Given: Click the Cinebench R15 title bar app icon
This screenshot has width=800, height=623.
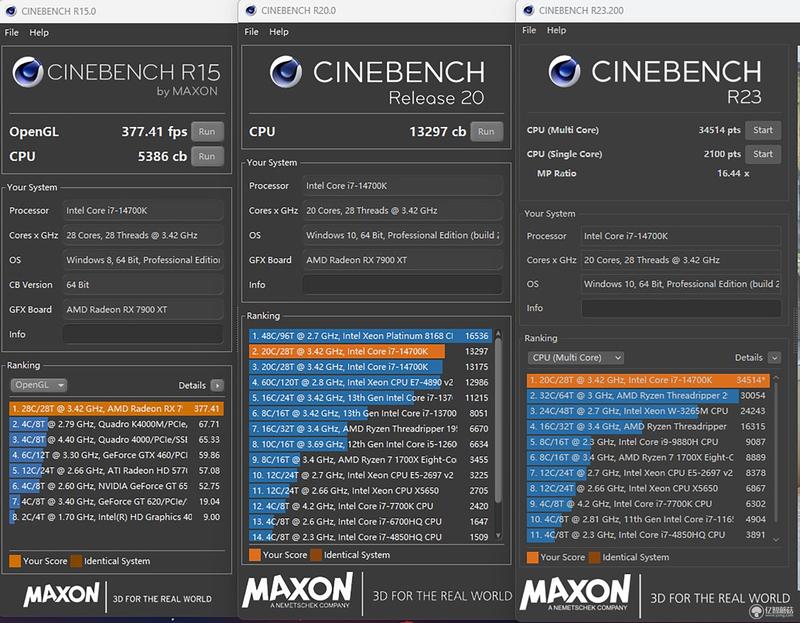Looking at the screenshot, I should click(11, 11).
